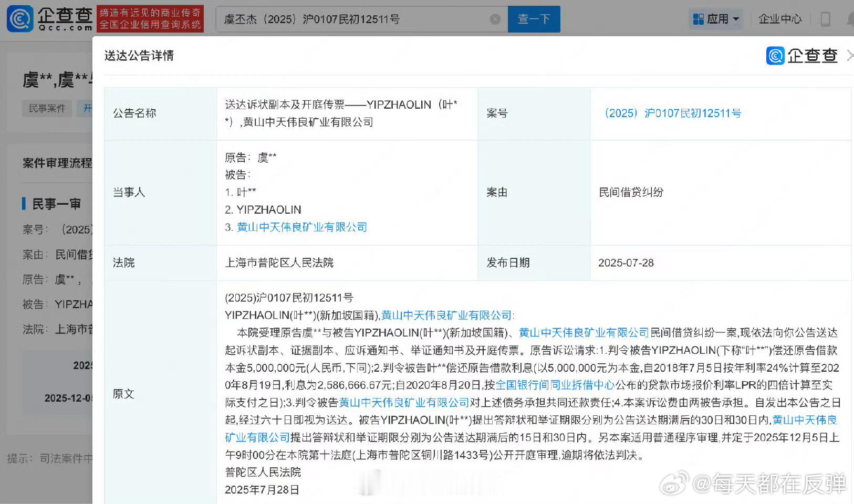The width and height of the screenshot is (854, 504).
Task: Select the 民事案件 tag in the background page
Action: click(47, 109)
